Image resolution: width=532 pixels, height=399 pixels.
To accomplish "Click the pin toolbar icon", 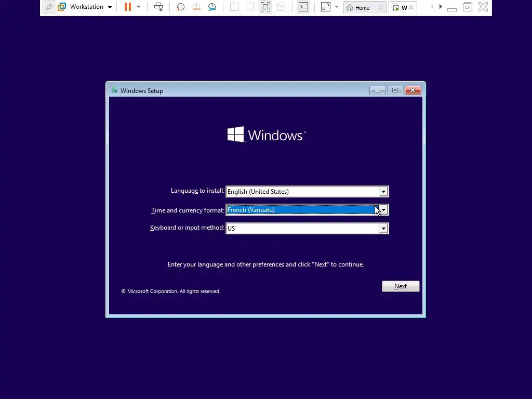I will pyautogui.click(x=49, y=7).
